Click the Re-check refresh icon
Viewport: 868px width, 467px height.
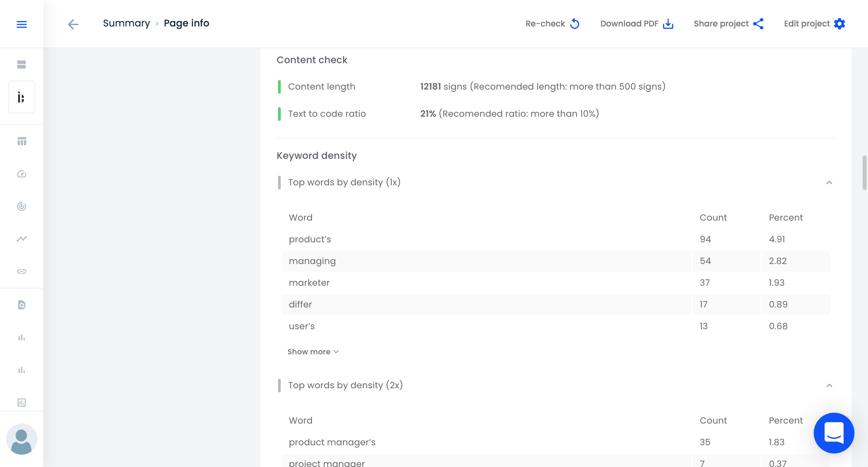pos(575,24)
